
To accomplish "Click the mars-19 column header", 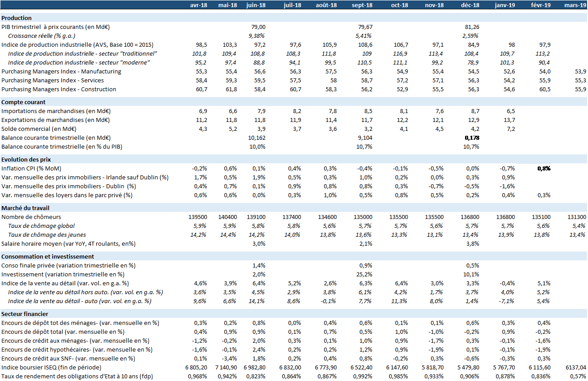I will 575,5.
